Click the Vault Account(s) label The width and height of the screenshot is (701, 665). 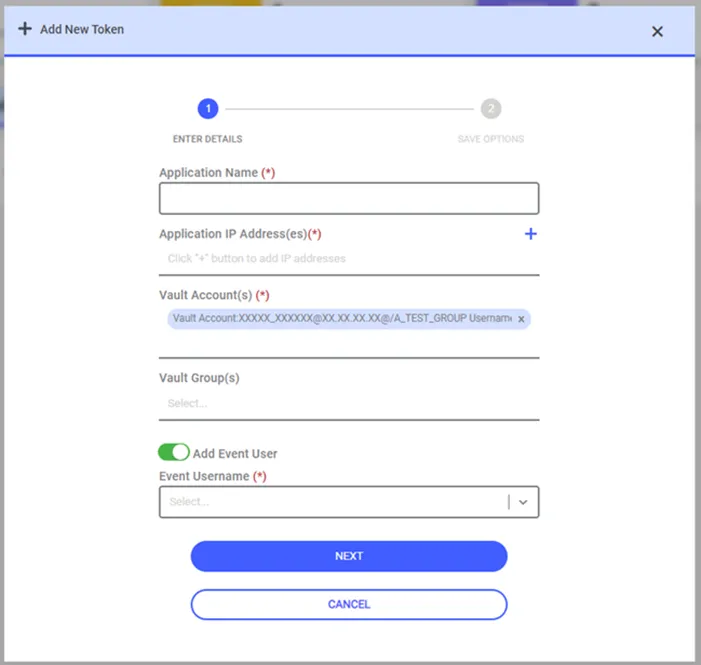click(214, 295)
